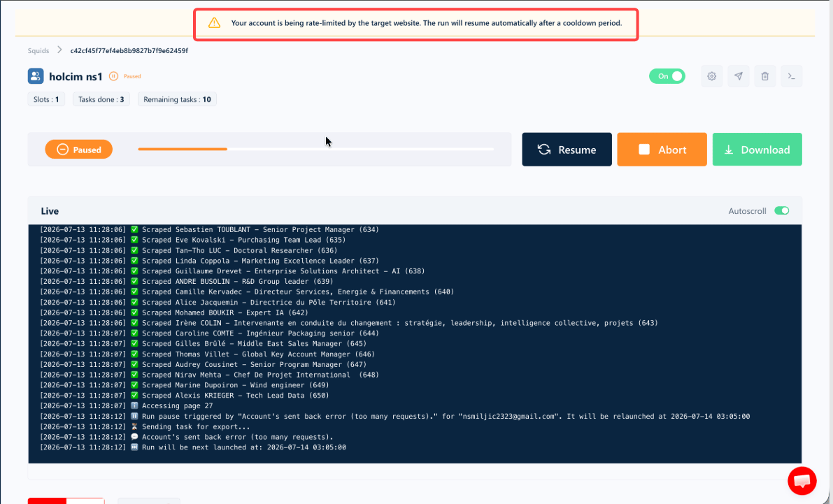Click the up-arrow icon on the Accessing page 27 line

(x=134, y=405)
